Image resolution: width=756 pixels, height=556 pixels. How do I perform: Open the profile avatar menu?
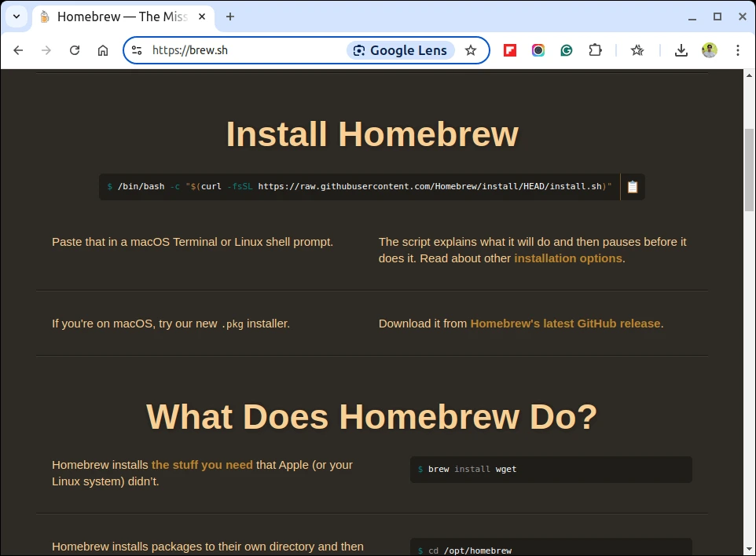coord(709,50)
